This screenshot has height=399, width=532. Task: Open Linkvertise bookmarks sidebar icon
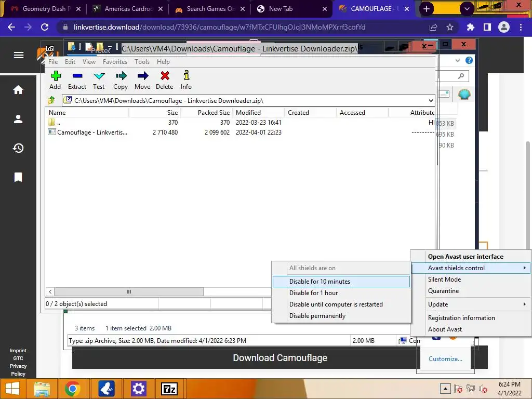[18, 177]
